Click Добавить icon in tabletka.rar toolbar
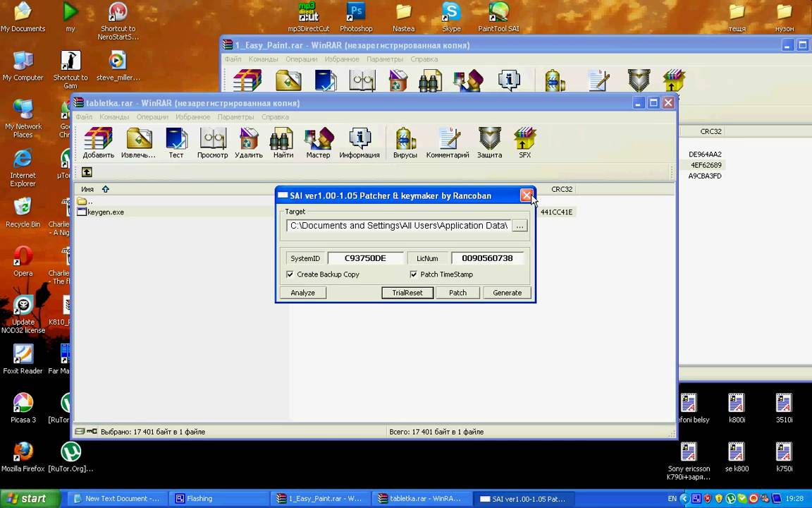Image resolution: width=812 pixels, height=508 pixels. click(x=99, y=143)
